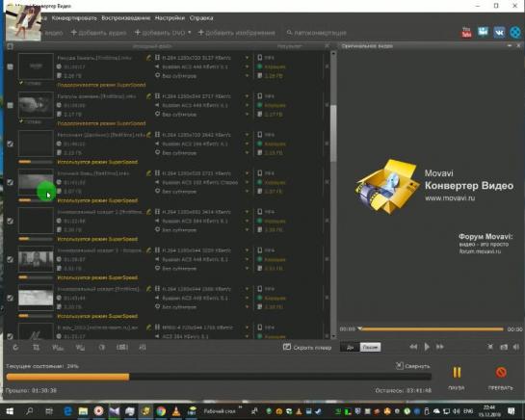
Task: Click the Свернуть minimize button
Action: pyautogui.click(x=413, y=366)
